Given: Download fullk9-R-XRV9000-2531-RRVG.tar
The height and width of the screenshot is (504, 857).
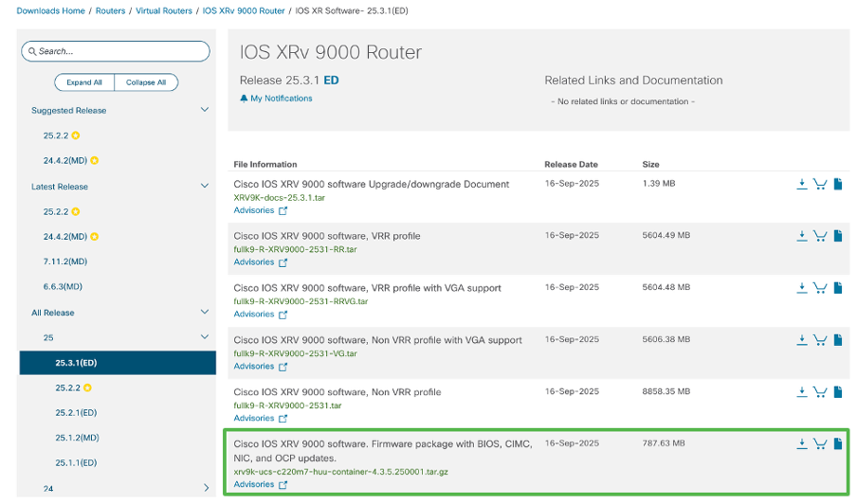Looking at the screenshot, I should (x=801, y=288).
